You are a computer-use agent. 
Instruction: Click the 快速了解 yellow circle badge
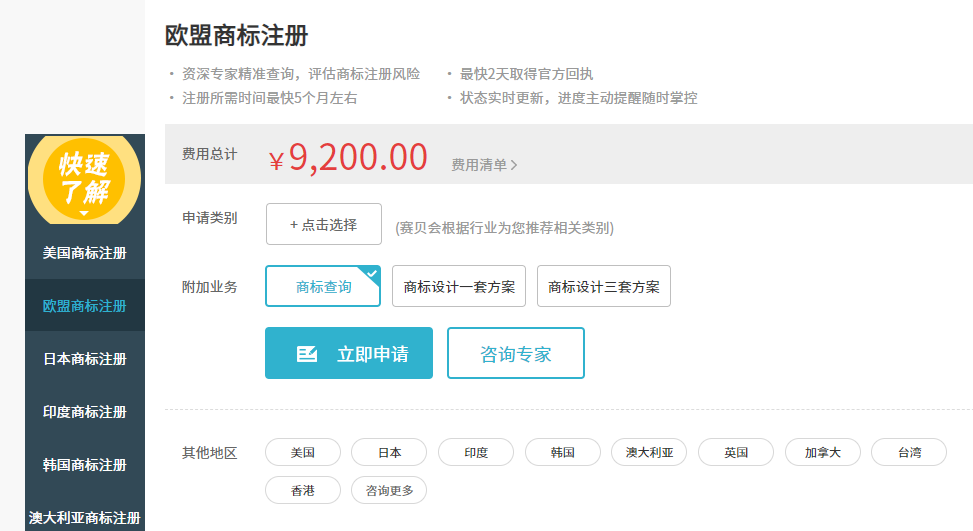point(85,179)
